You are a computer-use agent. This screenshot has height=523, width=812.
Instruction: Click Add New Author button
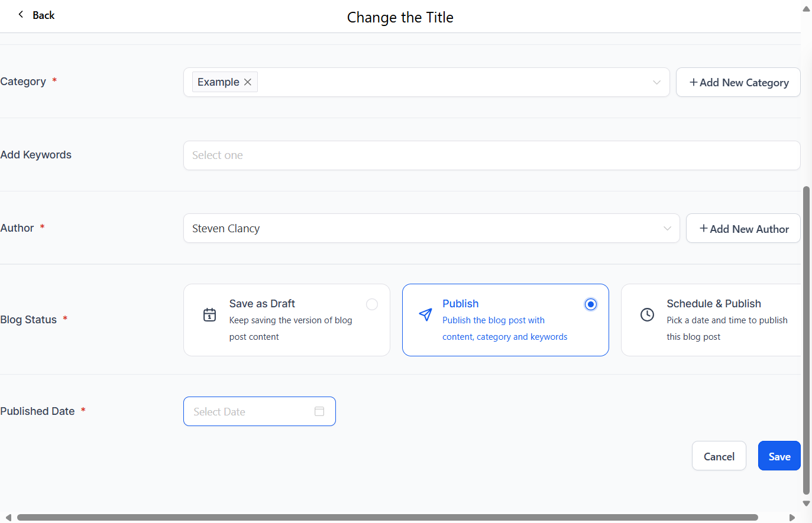[743, 228]
